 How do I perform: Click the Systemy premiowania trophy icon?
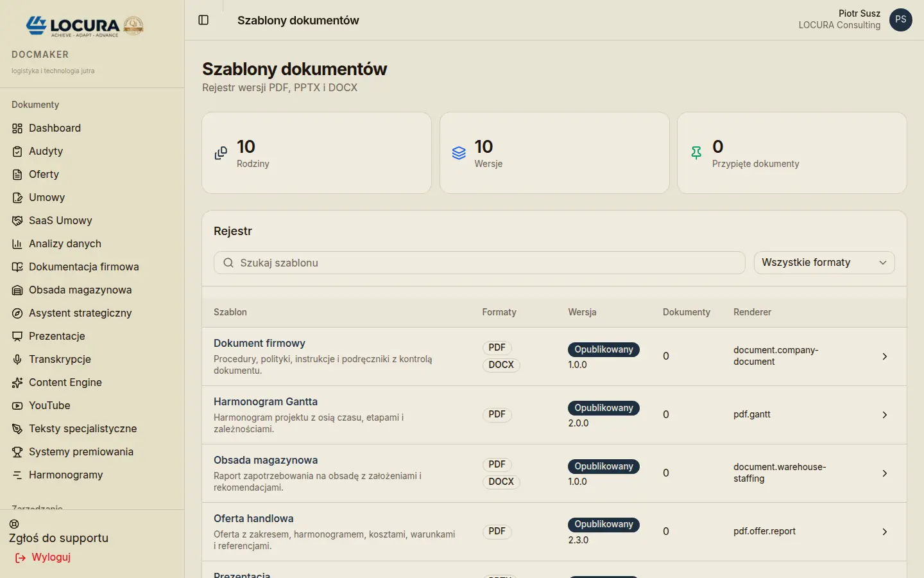[x=17, y=452]
